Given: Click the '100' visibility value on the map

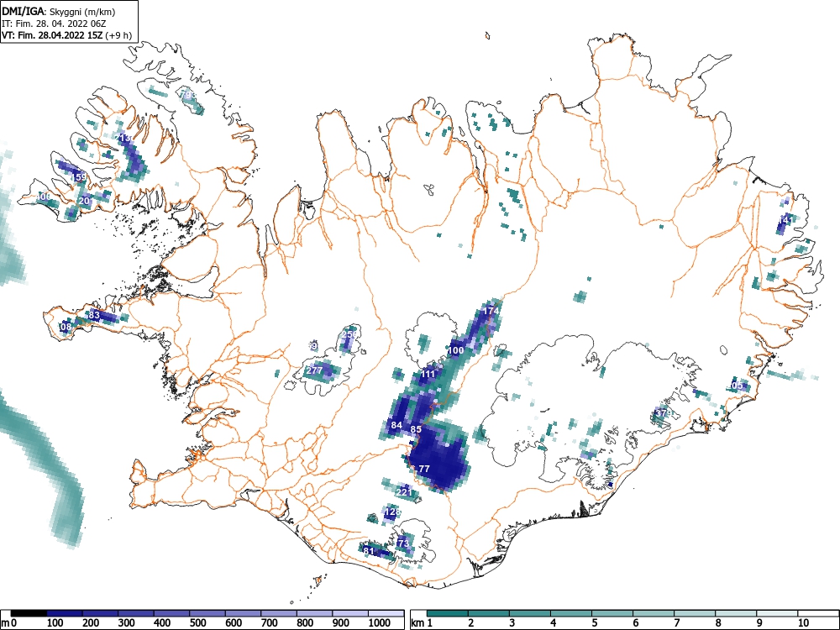Looking at the screenshot, I should (456, 350).
